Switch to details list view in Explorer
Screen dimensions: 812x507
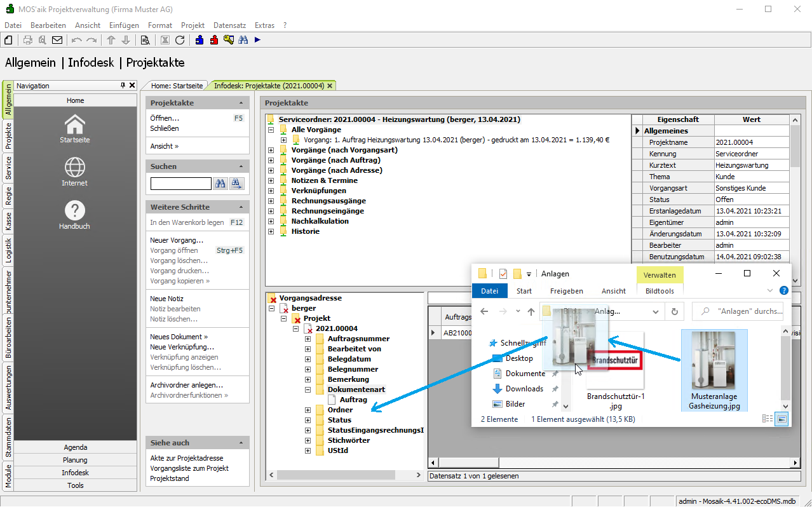click(768, 419)
